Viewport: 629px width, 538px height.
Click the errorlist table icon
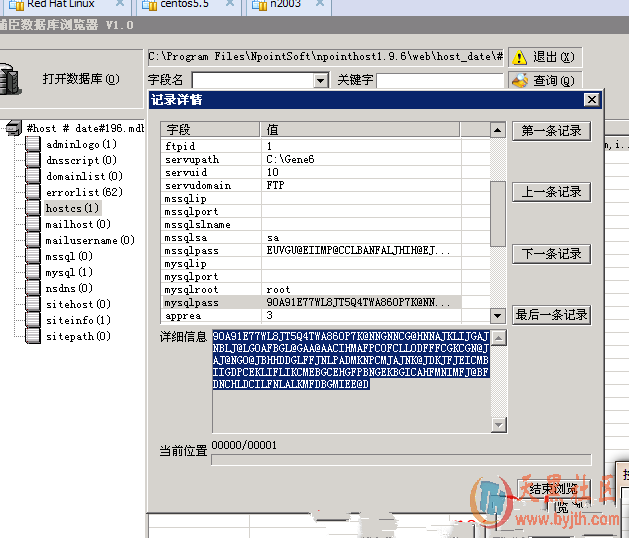(34, 193)
